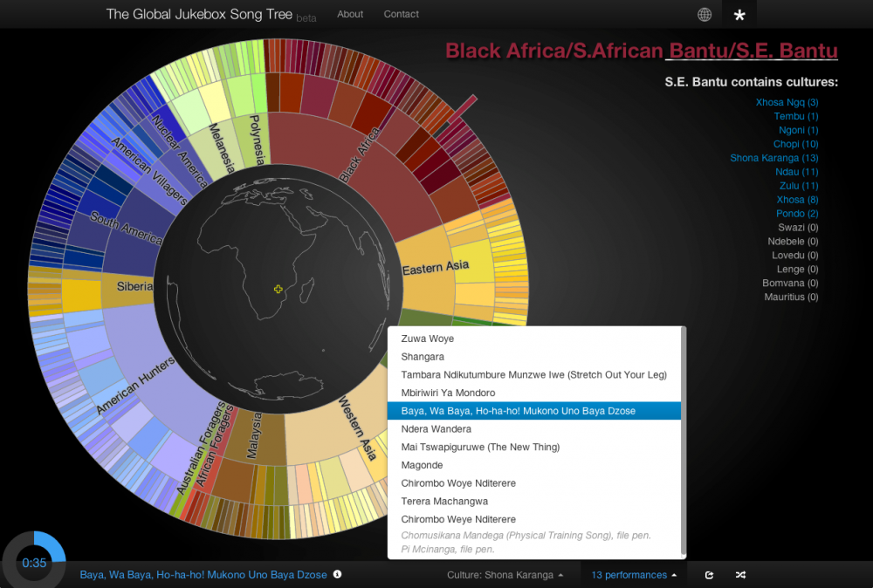The image size is (873, 588).
Task: Select the Siberia segment on the song tree
Action: coord(134,286)
